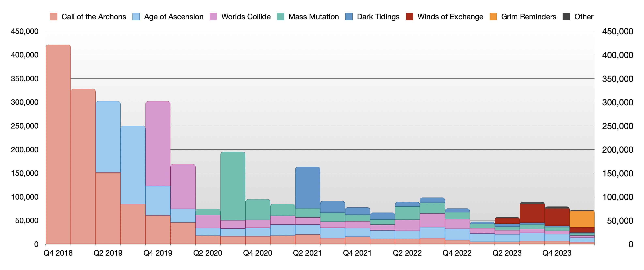Click the Q4 2023 x-axis label
The height and width of the screenshot is (270, 644).
[557, 253]
